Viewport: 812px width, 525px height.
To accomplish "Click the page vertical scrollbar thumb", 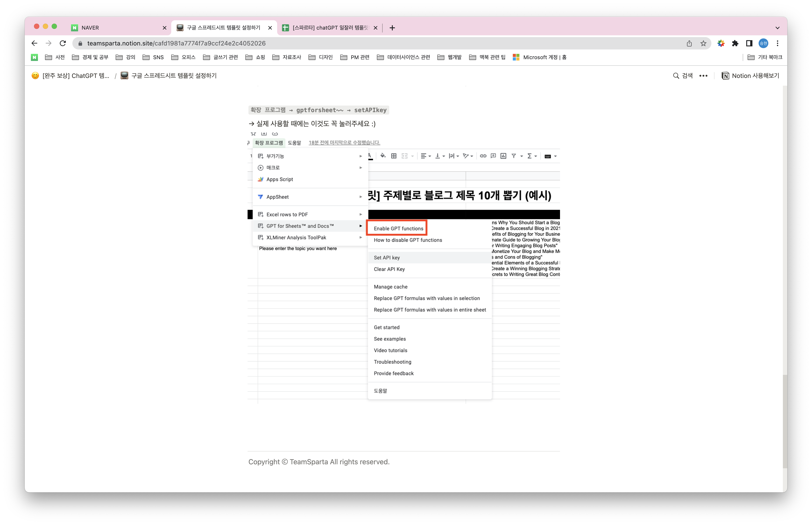I will (785, 421).
